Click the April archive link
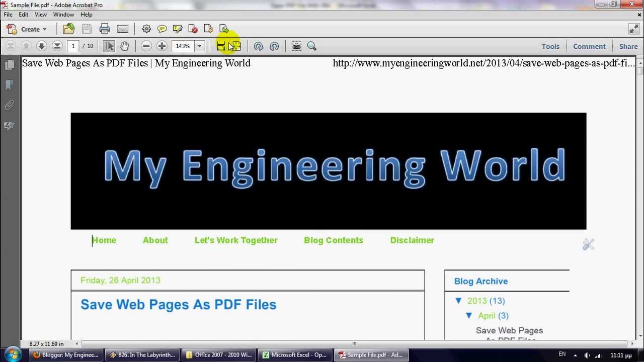Image resolution: width=644 pixels, height=362 pixels. 487,316
